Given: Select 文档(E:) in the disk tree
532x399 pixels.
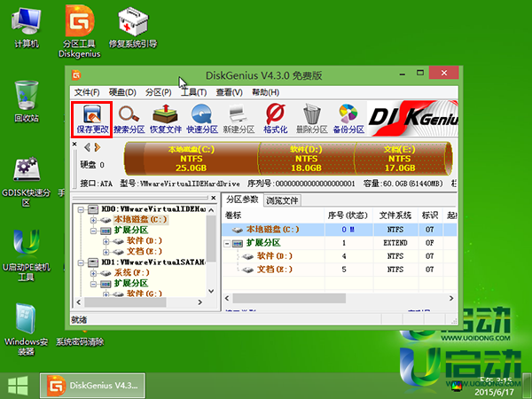Looking at the screenshot, I should click(x=145, y=251).
